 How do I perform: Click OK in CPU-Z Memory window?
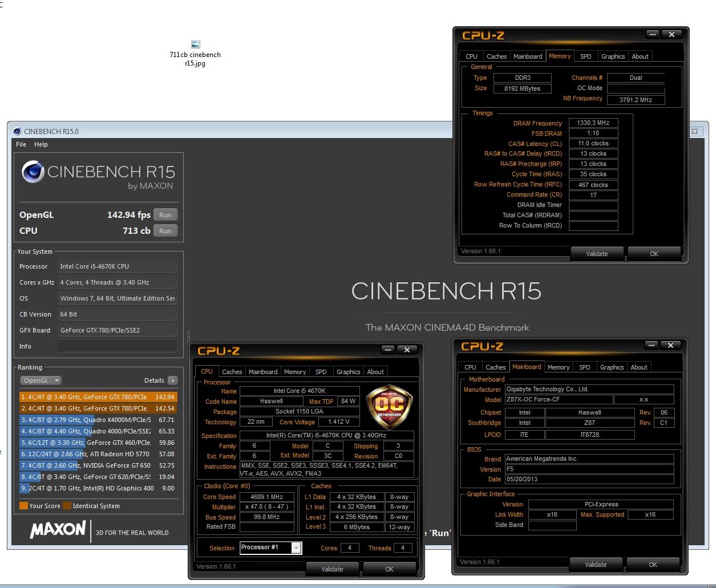[654, 254]
